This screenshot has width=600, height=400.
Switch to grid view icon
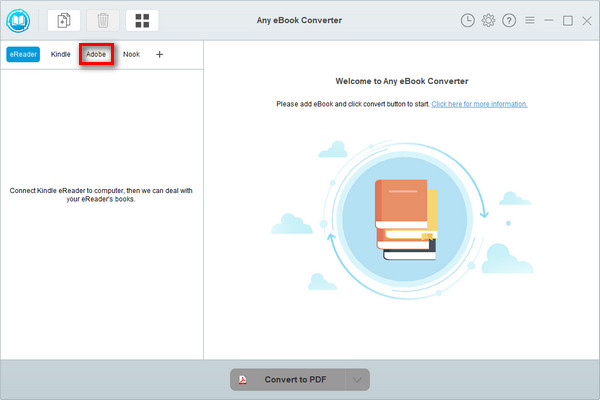(142, 20)
